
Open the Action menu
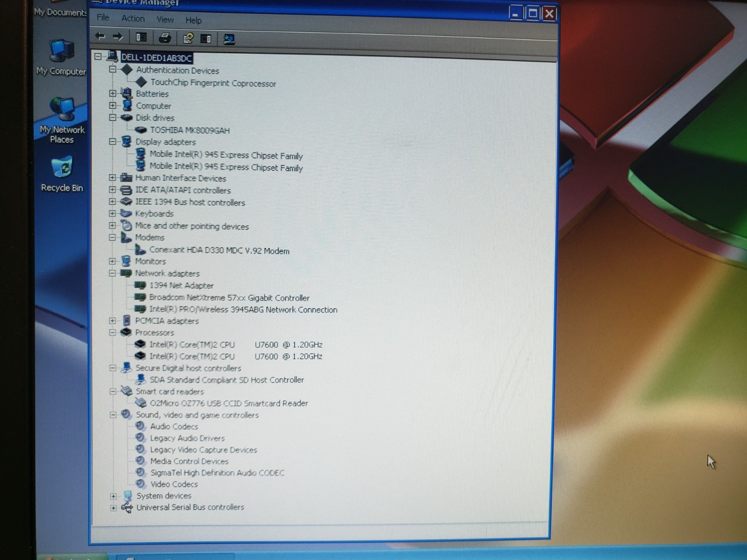click(x=133, y=19)
